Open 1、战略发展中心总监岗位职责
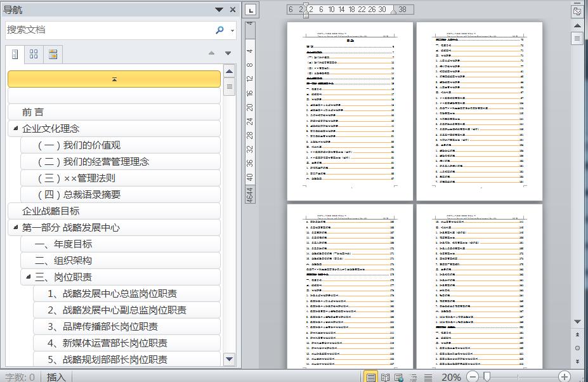This screenshot has width=588, height=382. click(127, 294)
